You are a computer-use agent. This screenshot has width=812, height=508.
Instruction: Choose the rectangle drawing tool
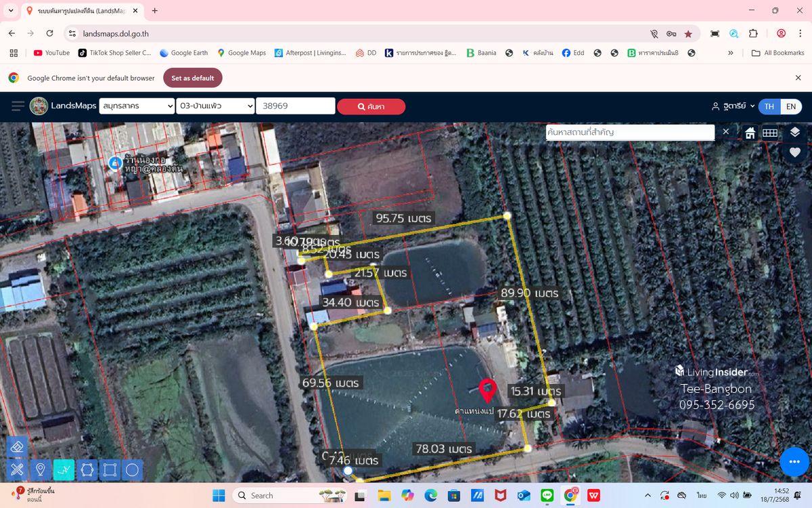[x=110, y=469]
